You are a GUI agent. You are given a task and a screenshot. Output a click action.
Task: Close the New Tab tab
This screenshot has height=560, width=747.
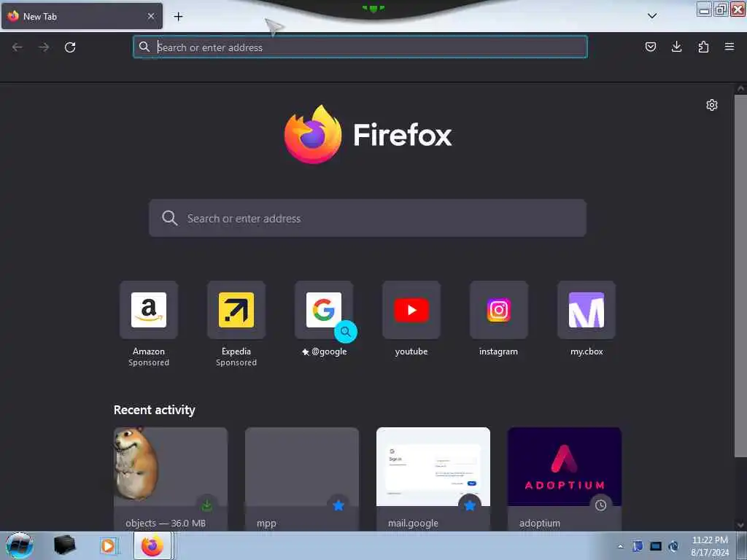pos(151,16)
